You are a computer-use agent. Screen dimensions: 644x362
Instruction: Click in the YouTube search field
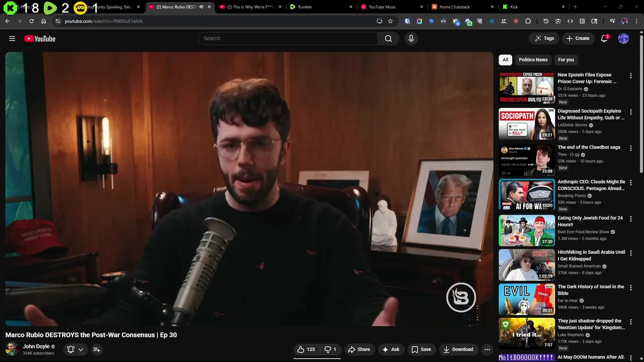pos(288,39)
